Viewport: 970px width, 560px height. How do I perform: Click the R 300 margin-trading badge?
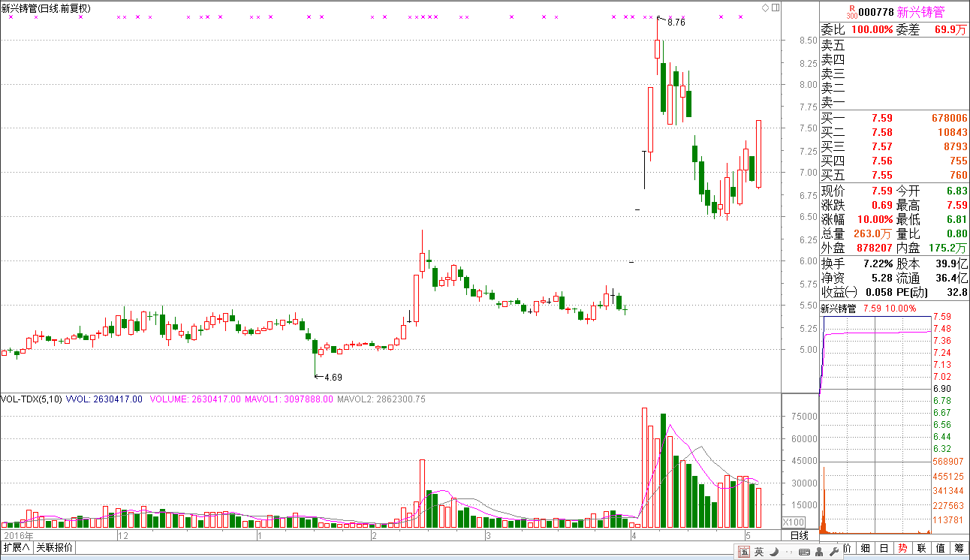tap(851, 11)
